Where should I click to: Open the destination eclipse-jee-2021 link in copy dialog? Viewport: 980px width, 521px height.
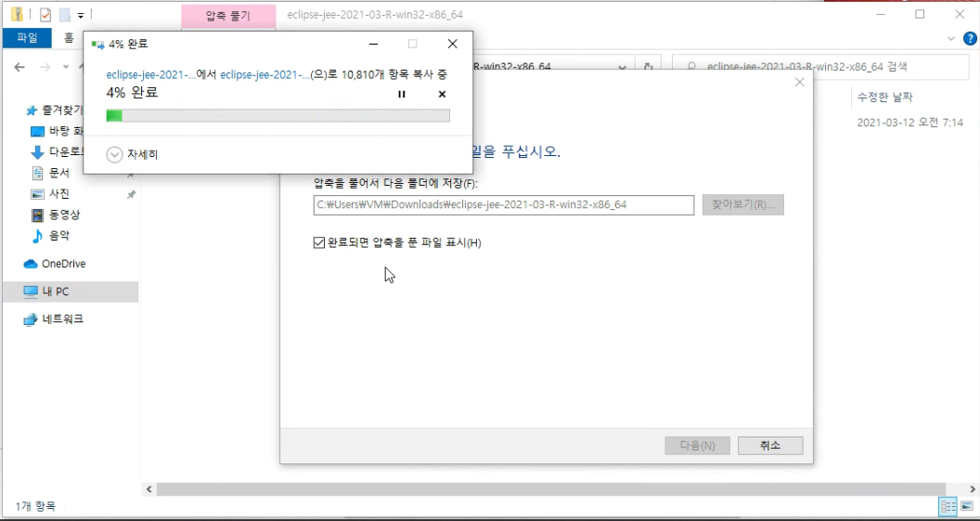pos(265,75)
